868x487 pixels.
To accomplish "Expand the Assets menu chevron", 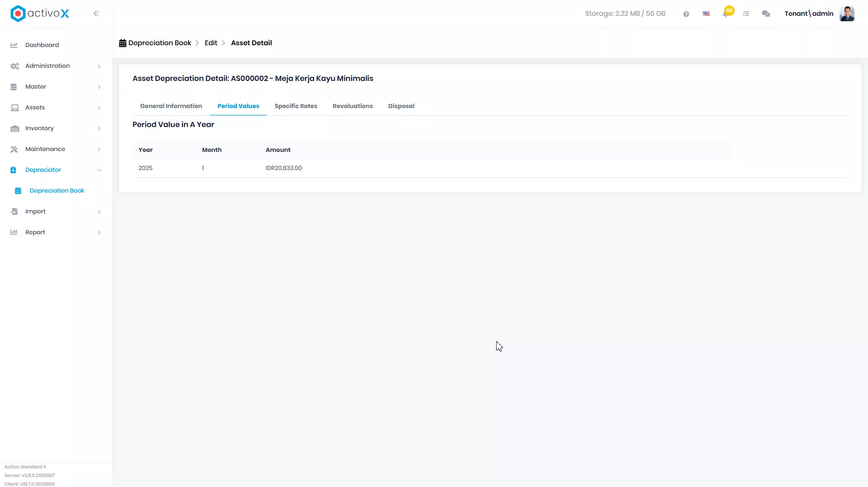I will (x=99, y=108).
